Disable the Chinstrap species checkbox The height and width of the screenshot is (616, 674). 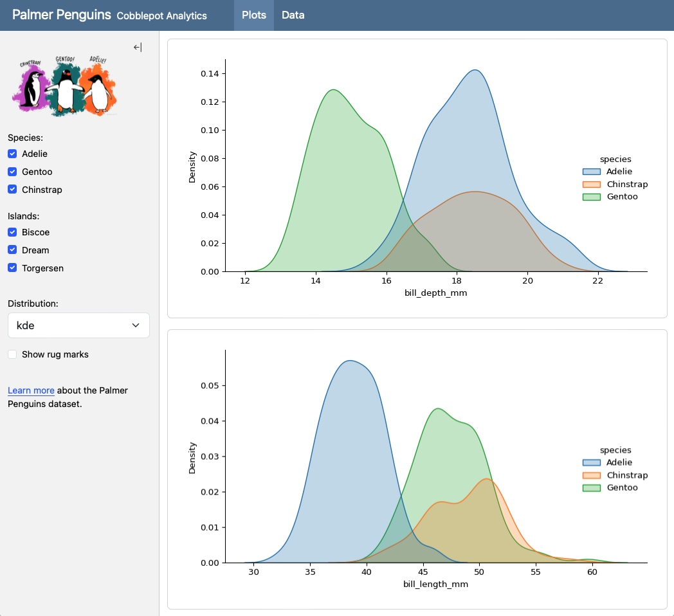[x=12, y=190]
